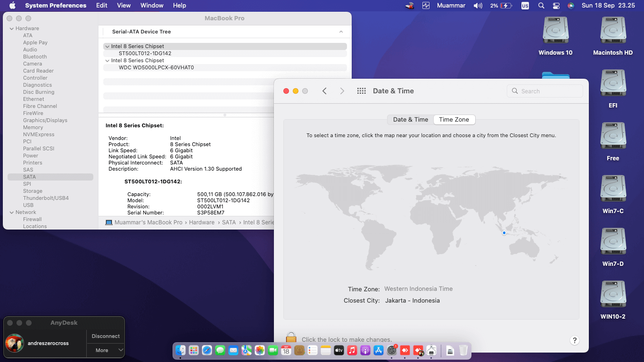The width and height of the screenshot is (644, 362).
Task: Click the Search field in System Preferences
Action: click(x=545, y=91)
